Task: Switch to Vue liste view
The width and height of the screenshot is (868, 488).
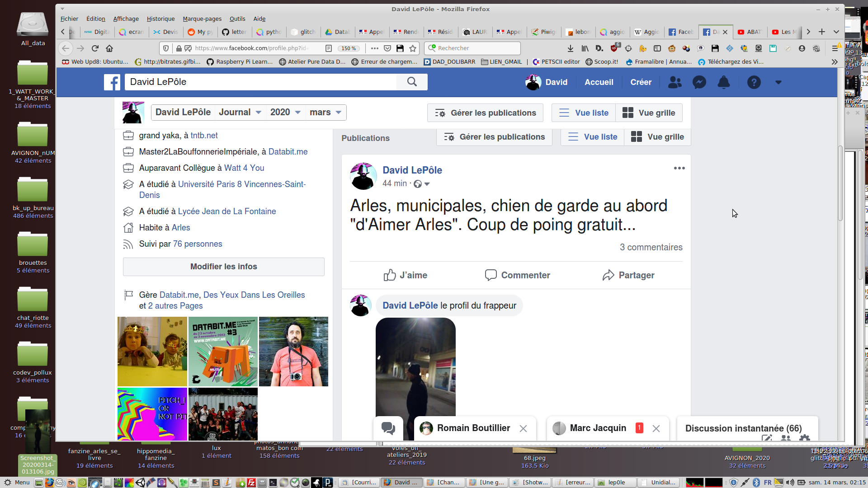Action: tap(584, 113)
